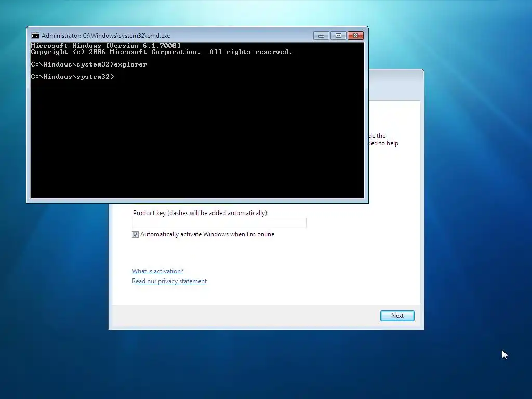532x399 pixels.
Task: Open Read our privacy statement link
Action: click(x=169, y=281)
